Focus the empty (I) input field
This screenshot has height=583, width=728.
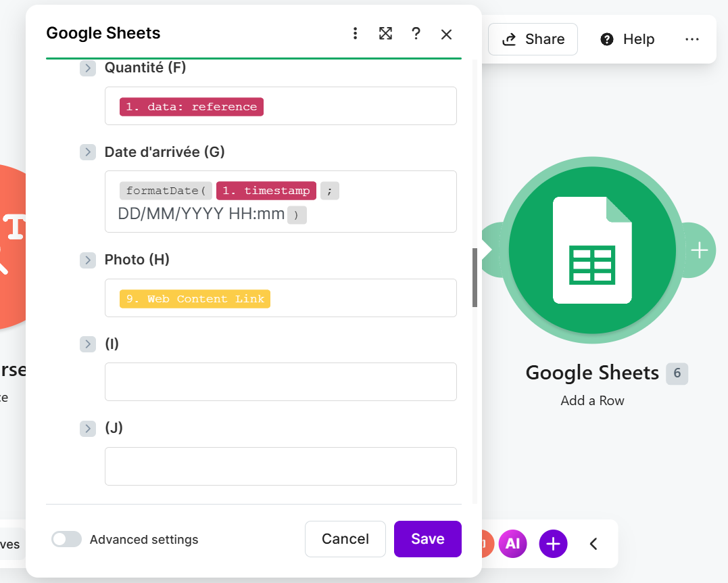pyautogui.click(x=281, y=382)
